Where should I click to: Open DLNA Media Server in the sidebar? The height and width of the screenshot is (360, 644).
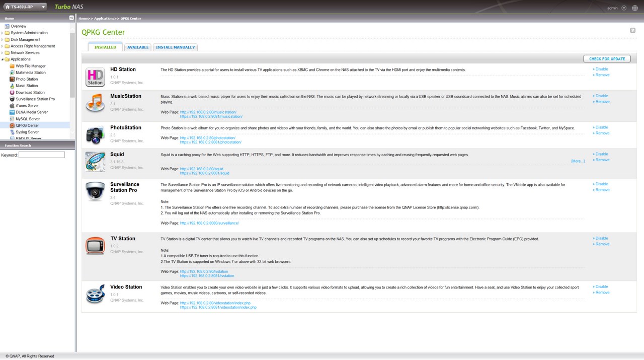coord(32,112)
